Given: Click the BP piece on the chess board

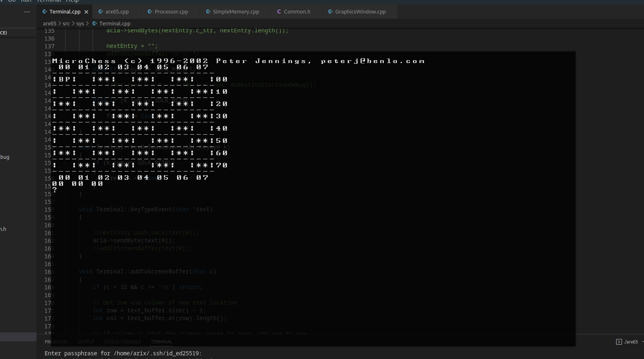Looking at the screenshot, I should (66, 79).
